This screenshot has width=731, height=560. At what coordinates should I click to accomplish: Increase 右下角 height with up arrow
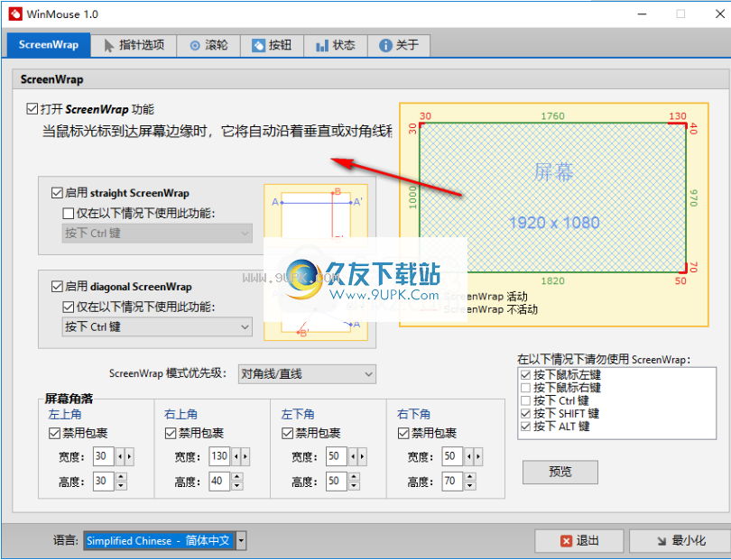point(470,477)
